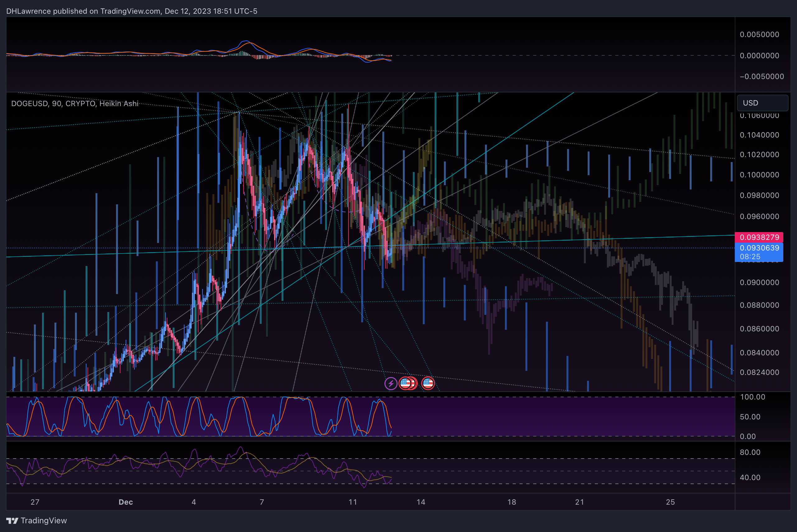Click the leftmost US flag economic event icon

pyautogui.click(x=405, y=383)
